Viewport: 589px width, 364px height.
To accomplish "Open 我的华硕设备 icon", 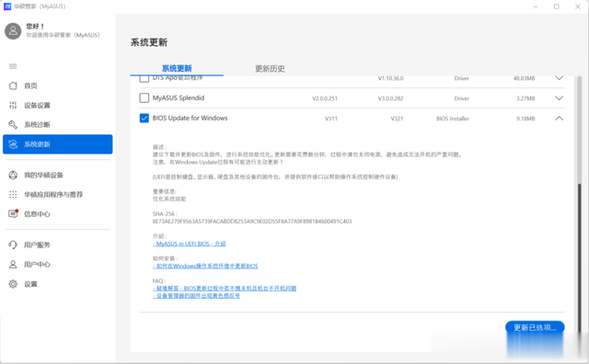I will tap(13, 175).
